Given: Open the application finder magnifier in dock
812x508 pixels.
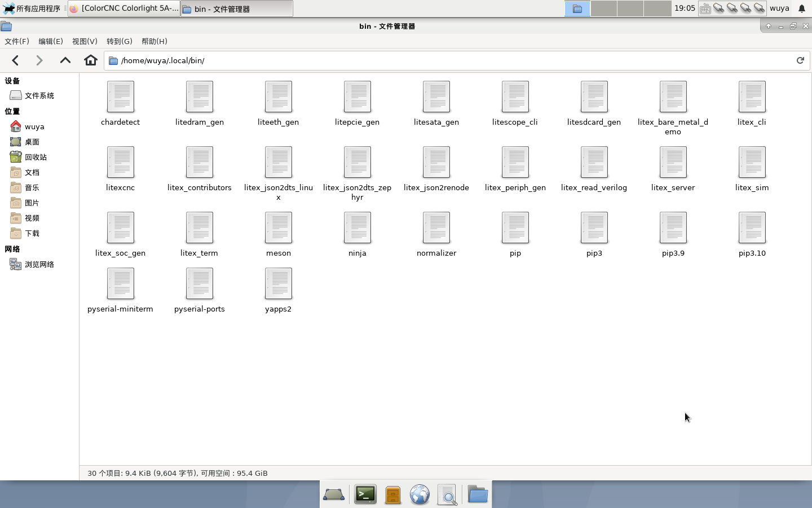Looking at the screenshot, I should tap(447, 494).
